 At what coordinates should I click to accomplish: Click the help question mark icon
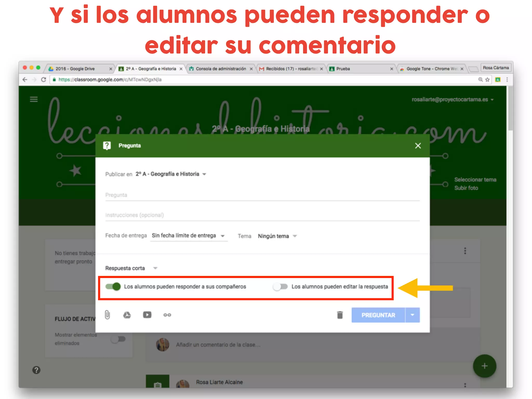(x=36, y=370)
